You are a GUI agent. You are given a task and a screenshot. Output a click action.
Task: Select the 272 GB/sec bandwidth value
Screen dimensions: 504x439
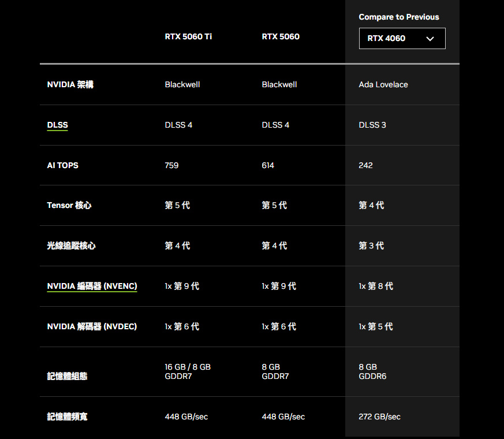380,416
